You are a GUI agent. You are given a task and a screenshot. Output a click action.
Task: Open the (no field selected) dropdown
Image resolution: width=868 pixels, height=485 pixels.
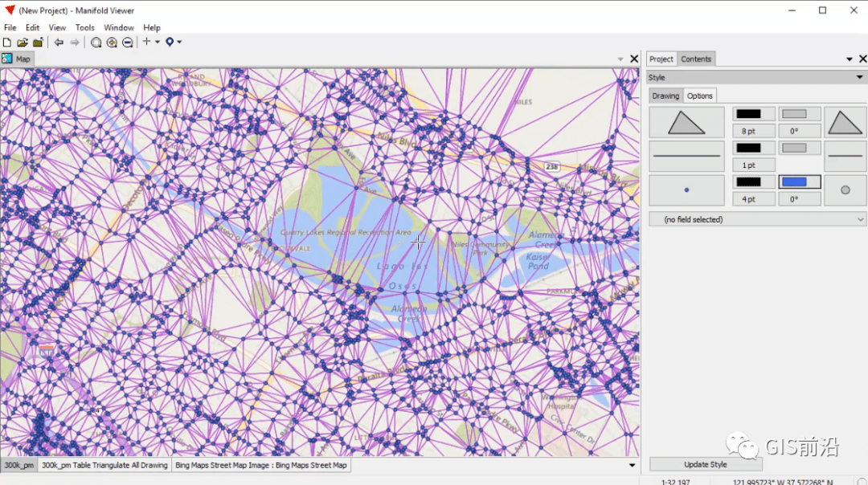click(757, 219)
